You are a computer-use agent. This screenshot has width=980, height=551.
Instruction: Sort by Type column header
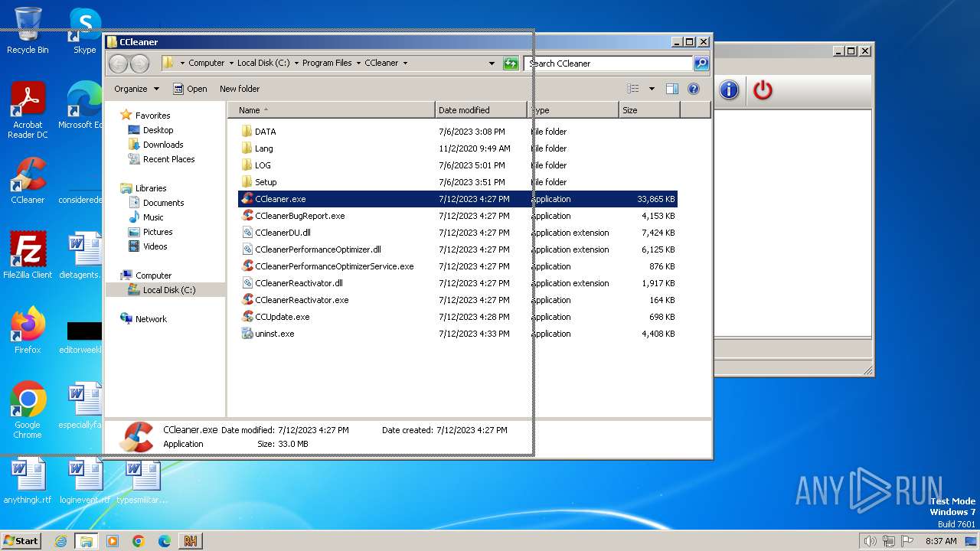point(573,110)
